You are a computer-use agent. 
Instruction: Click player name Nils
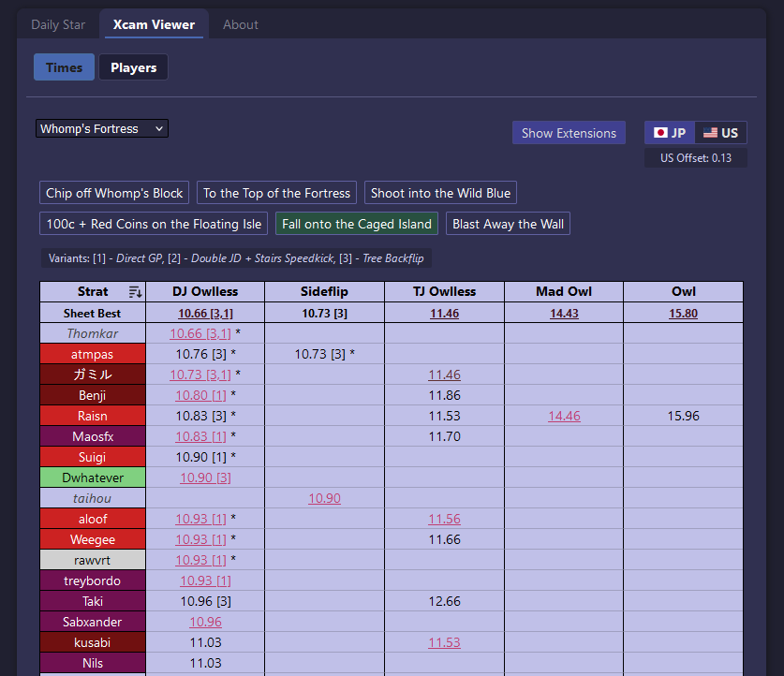tap(93, 663)
